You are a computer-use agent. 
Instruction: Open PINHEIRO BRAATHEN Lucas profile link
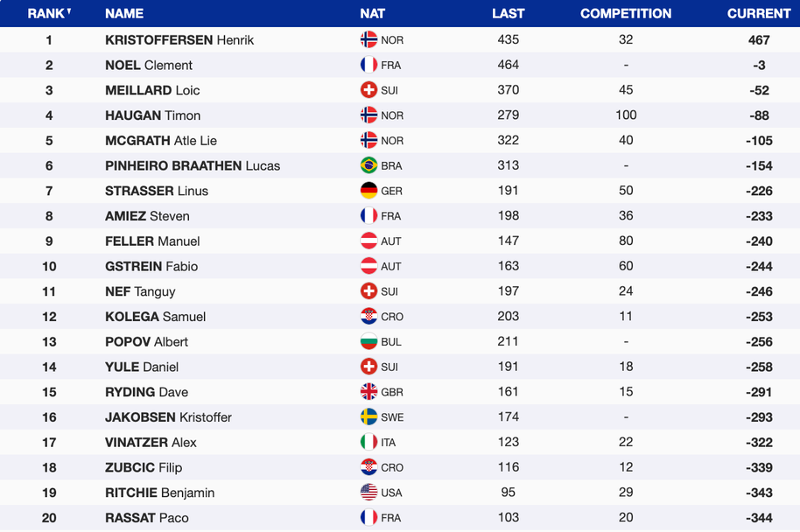pos(193,165)
